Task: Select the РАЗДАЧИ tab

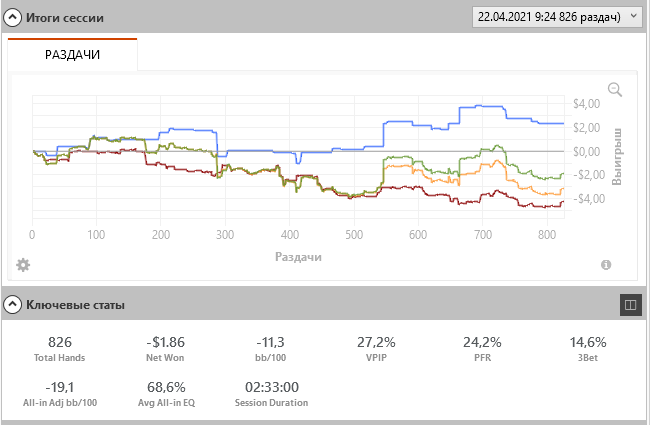Action: click(72, 55)
